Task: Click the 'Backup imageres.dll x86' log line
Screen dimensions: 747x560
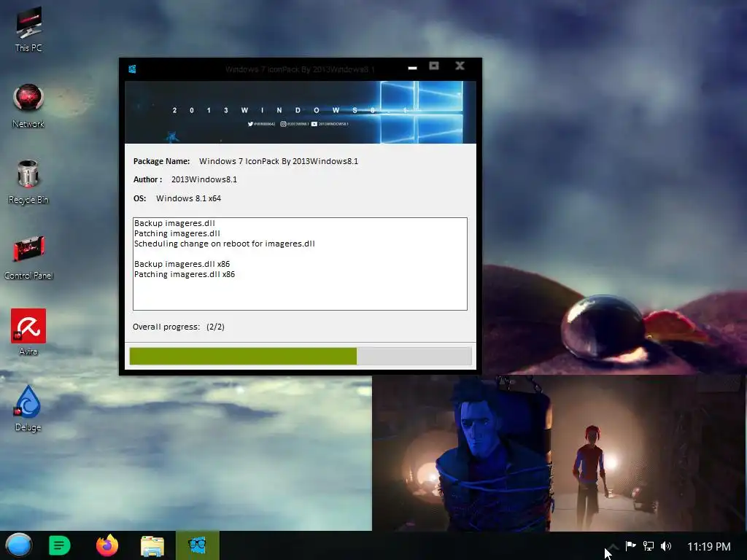Action: coord(182,264)
